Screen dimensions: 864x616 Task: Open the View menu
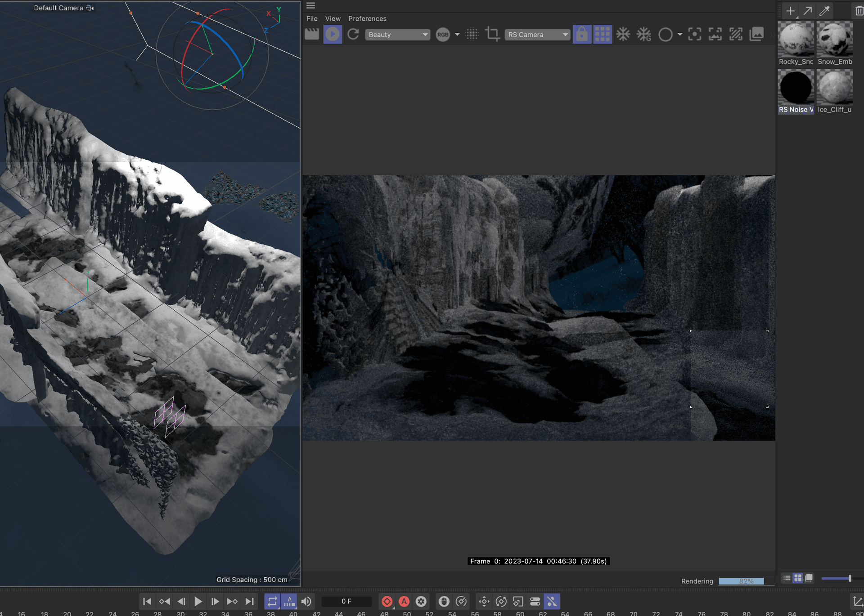click(x=333, y=18)
